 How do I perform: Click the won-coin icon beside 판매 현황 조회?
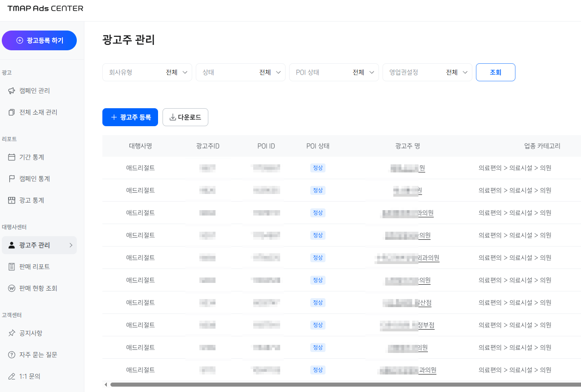click(12, 288)
